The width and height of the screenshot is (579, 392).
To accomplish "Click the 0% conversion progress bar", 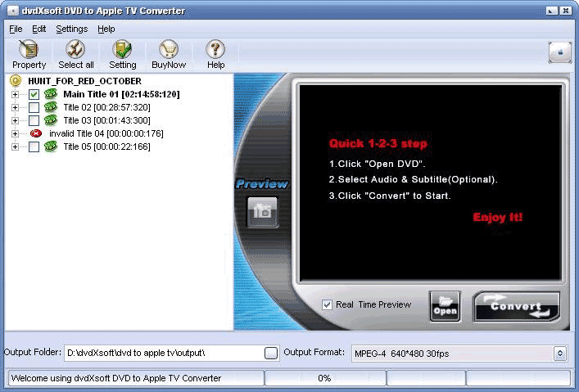I will coord(324,378).
